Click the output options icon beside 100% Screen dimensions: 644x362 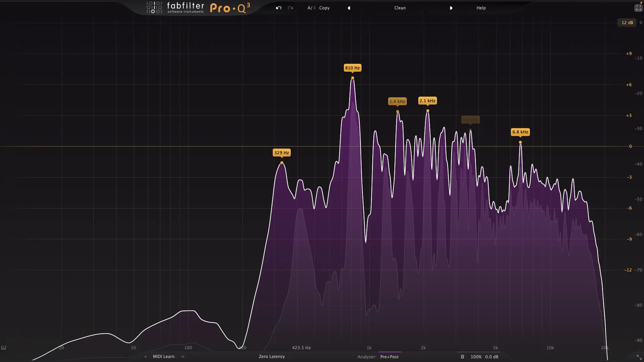(462, 357)
